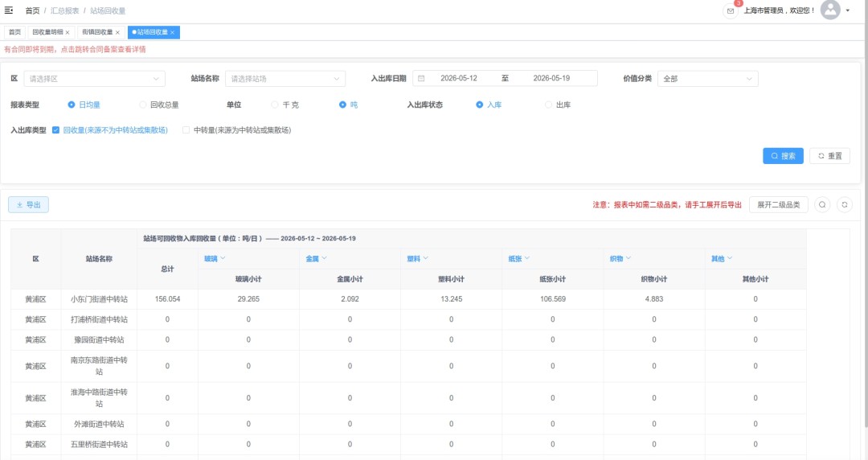This screenshot has height=460, width=868.
Task: Switch to the 回收量明细 tab
Action: click(x=47, y=32)
